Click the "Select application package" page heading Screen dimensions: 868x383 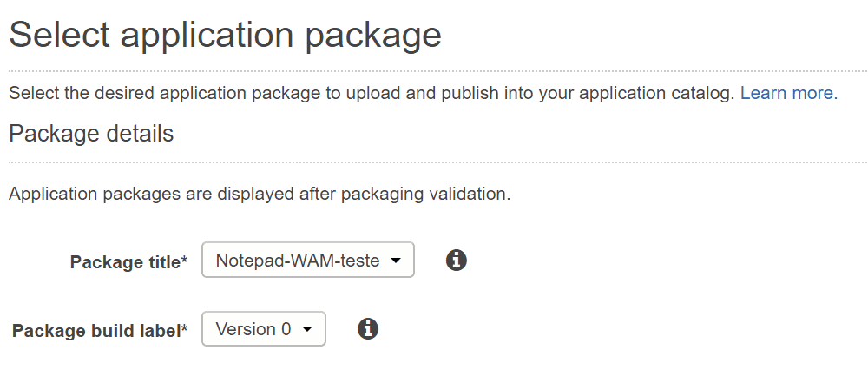point(225,36)
